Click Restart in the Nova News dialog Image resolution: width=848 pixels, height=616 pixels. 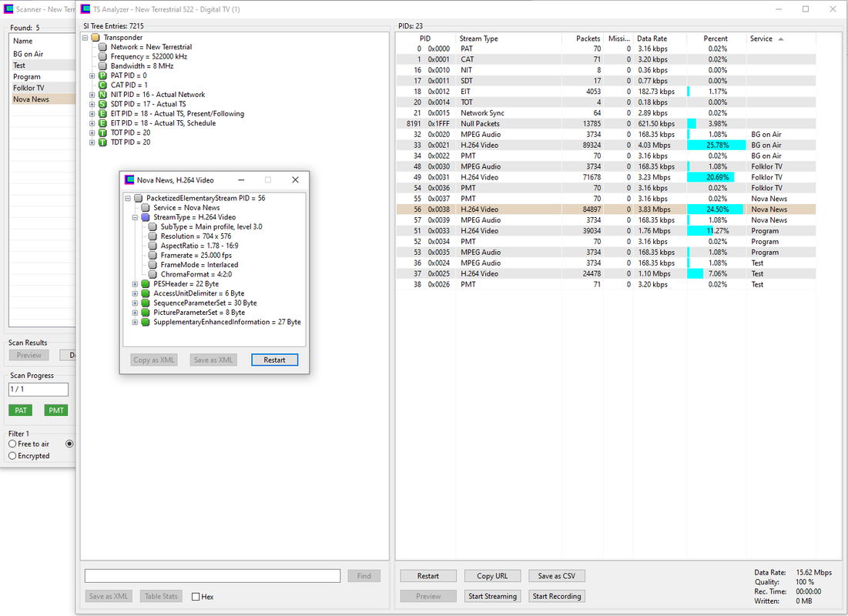[274, 360]
